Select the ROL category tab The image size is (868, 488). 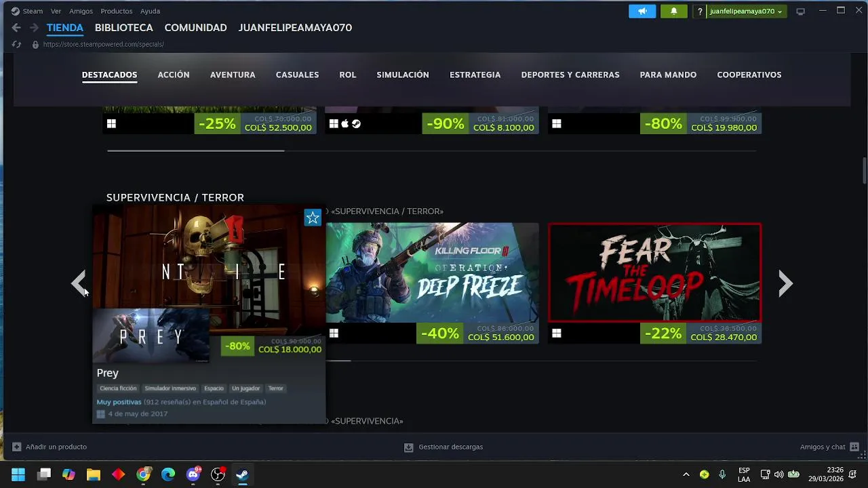click(348, 75)
